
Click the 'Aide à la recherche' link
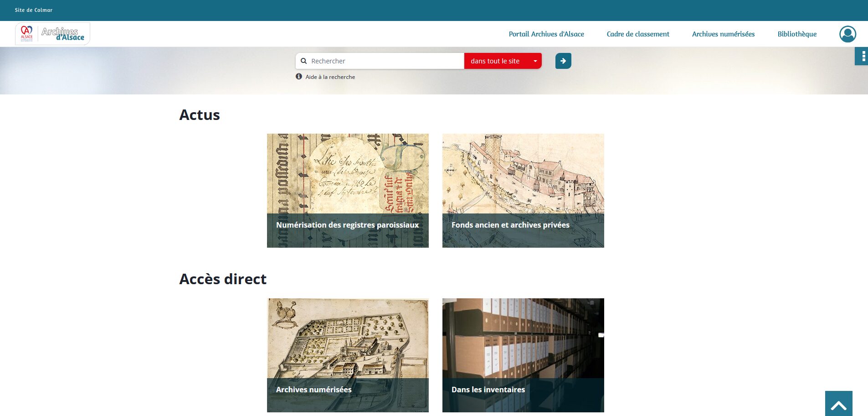(330, 77)
